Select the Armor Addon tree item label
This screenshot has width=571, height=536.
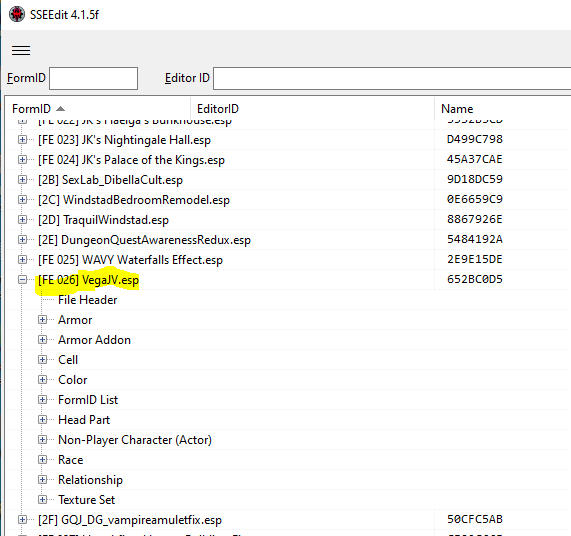[x=94, y=340]
